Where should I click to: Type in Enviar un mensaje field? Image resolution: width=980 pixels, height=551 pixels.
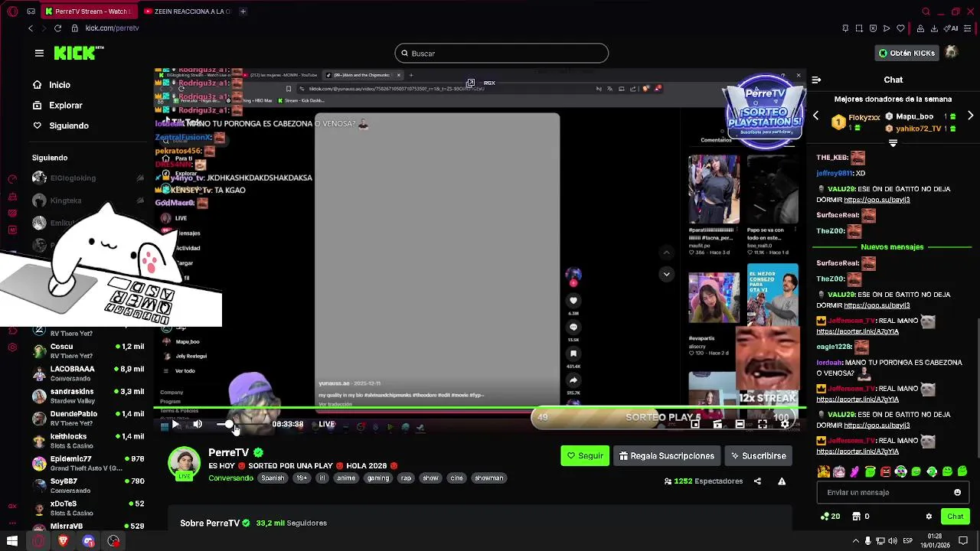(x=893, y=493)
